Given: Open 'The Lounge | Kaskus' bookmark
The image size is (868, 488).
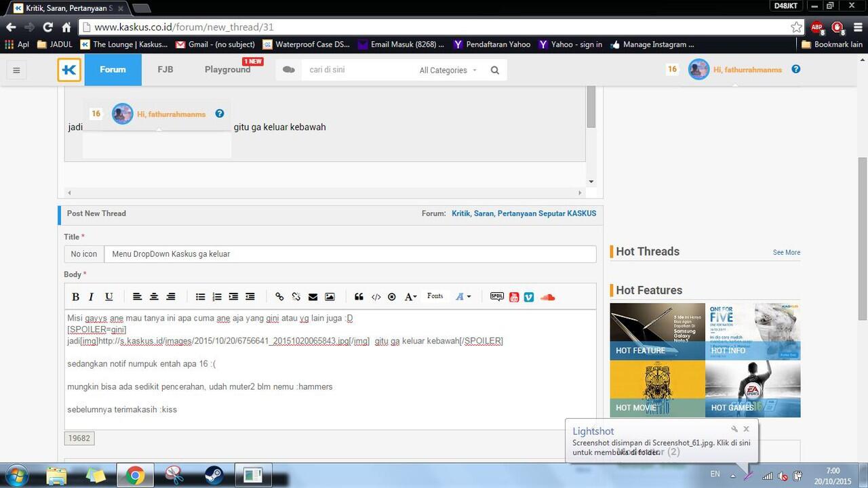Looking at the screenshot, I should (124, 45).
